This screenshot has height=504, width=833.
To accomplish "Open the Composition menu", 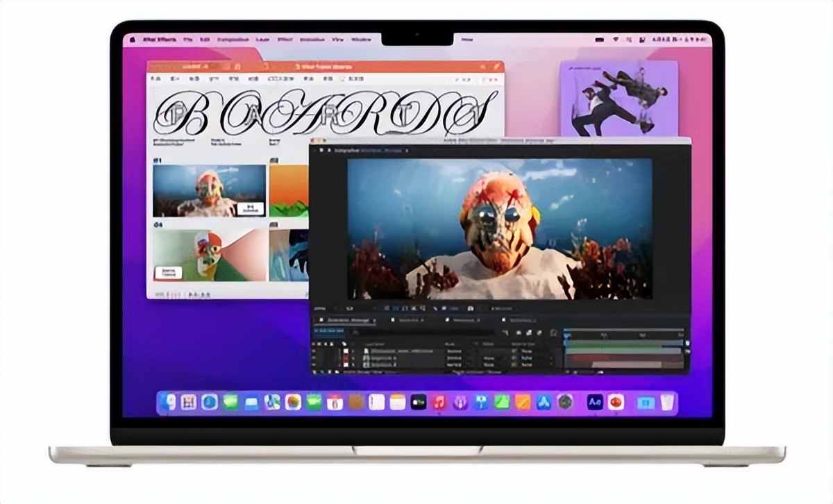I will (233, 40).
